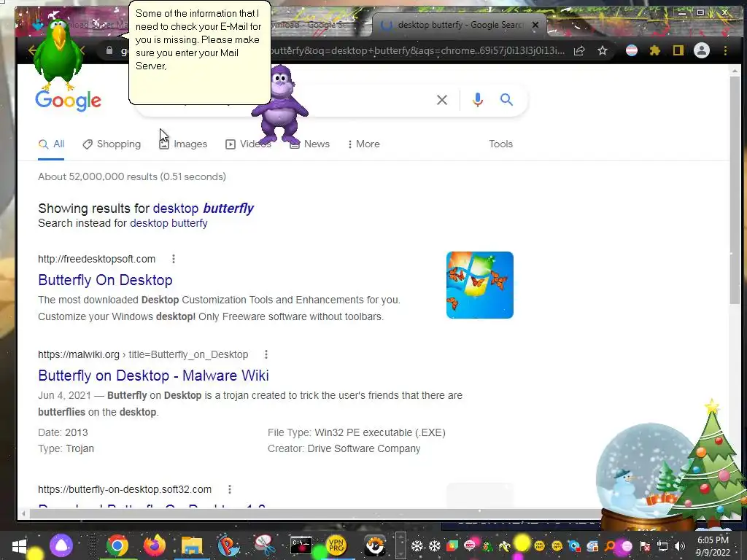Open the Chrome side panel icon
Image resolution: width=747 pixels, height=560 pixels.
coord(678,50)
